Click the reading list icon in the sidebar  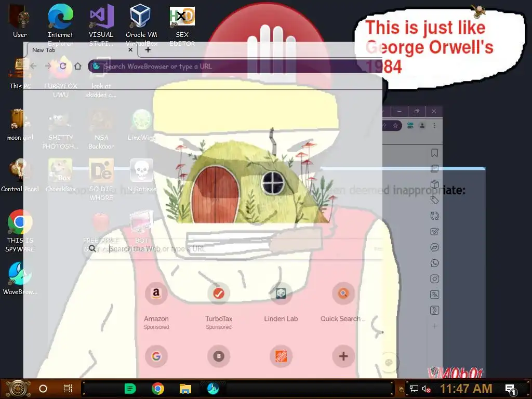[435, 169]
